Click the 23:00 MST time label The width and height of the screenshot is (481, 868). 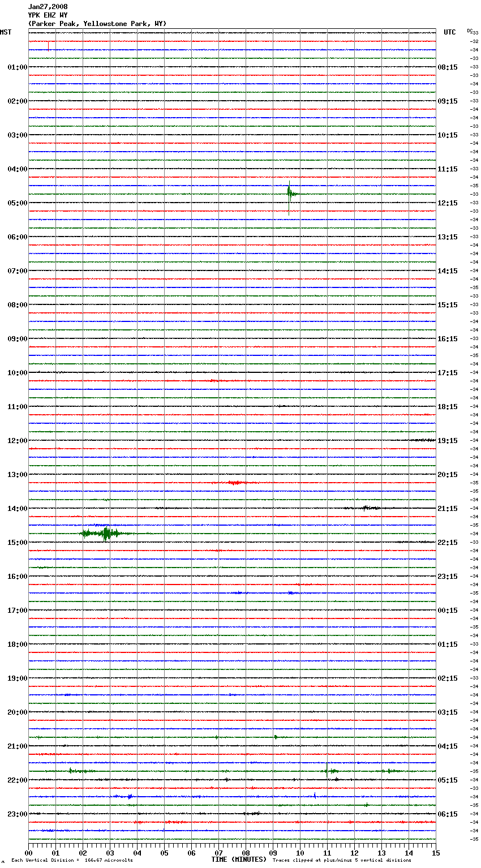[18, 814]
